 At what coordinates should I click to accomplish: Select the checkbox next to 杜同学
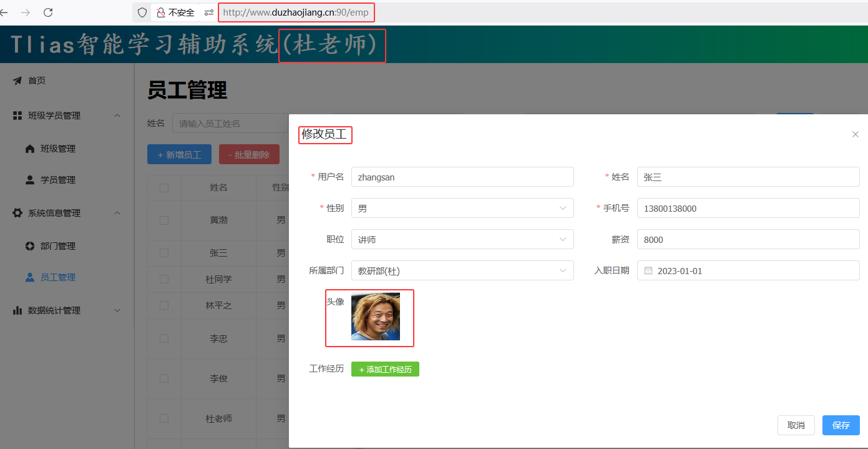click(x=164, y=279)
